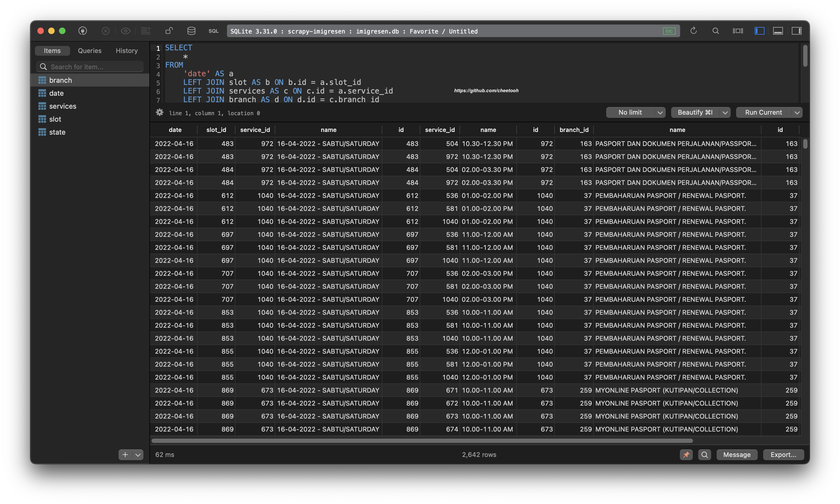The height and width of the screenshot is (504, 840).
Task: Click the connection path address bar
Action: pos(453,31)
